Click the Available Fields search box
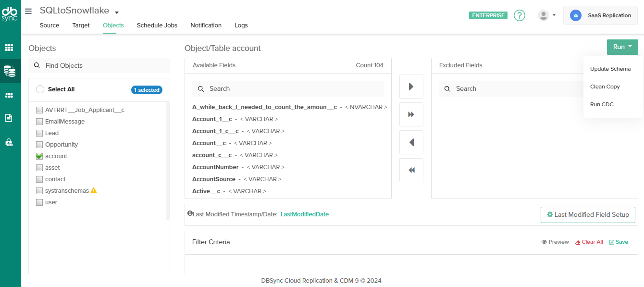644x287 pixels. 288,89
